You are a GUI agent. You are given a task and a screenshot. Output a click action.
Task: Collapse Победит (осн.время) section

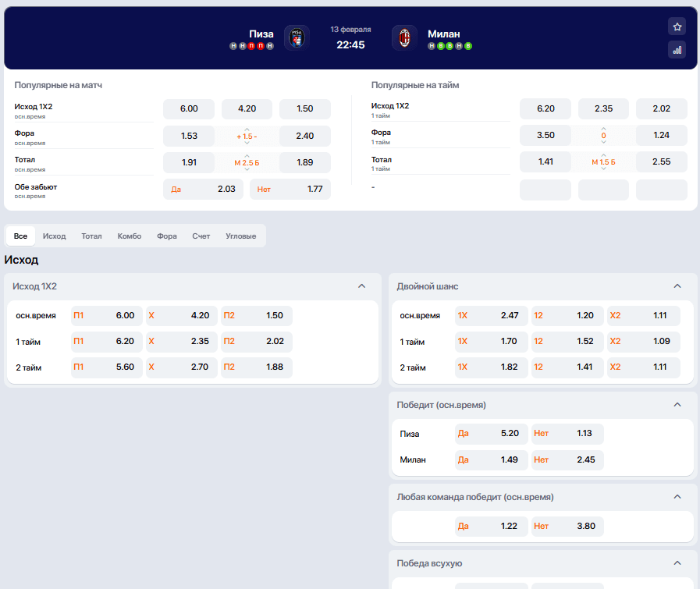677,405
